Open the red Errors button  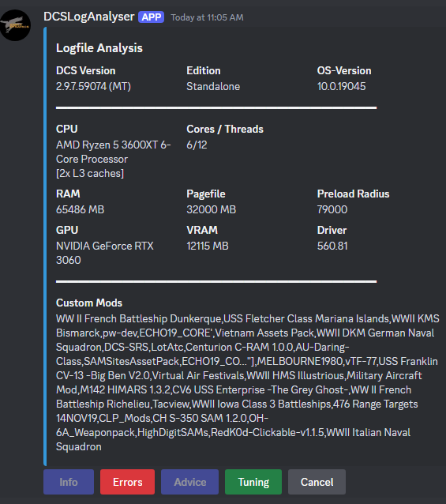click(127, 482)
